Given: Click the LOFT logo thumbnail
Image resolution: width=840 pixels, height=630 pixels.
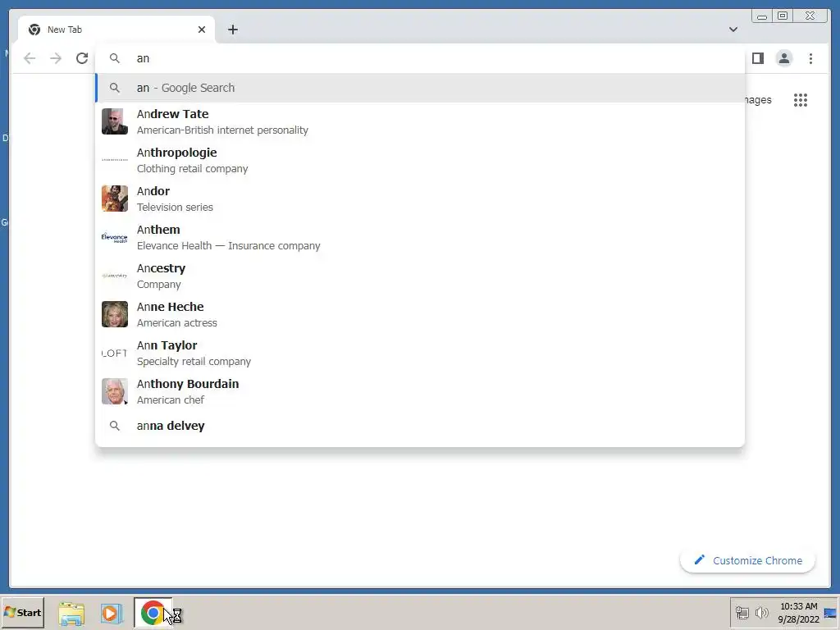Looking at the screenshot, I should pyautogui.click(x=115, y=353).
